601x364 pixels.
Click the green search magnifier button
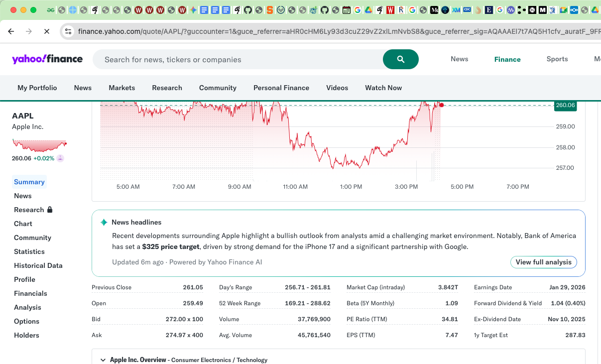click(400, 59)
